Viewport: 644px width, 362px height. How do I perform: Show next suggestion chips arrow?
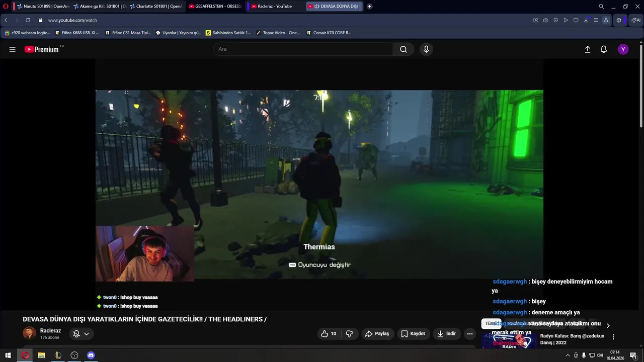coord(608,325)
